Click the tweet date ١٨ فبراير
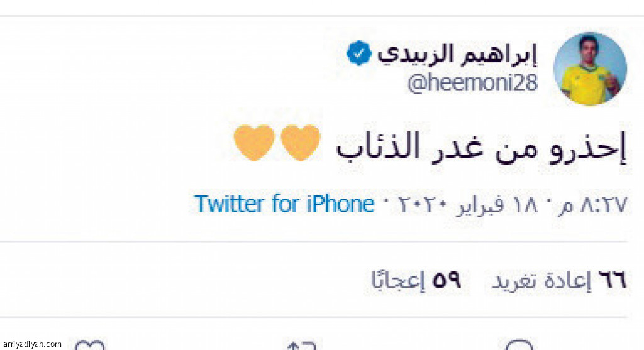 coord(496,205)
